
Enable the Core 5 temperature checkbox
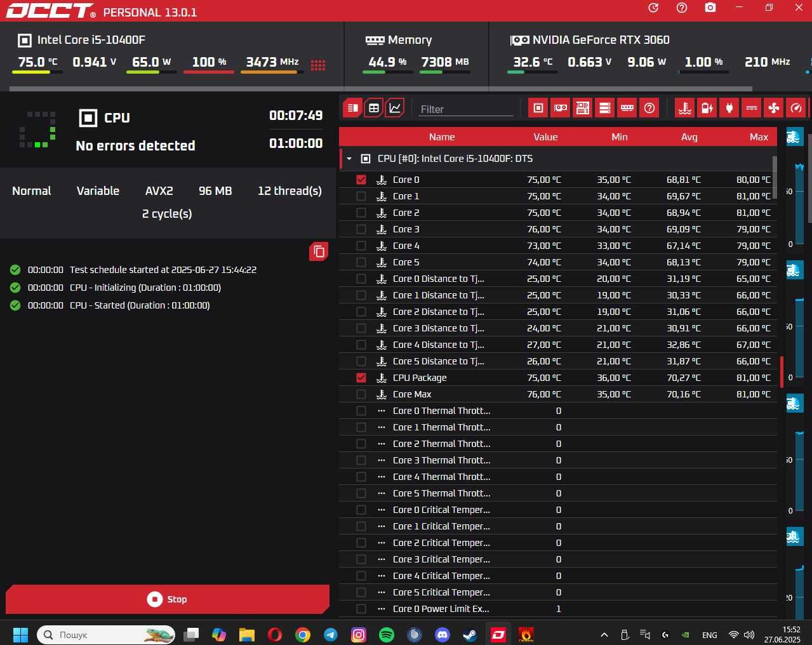pos(361,262)
